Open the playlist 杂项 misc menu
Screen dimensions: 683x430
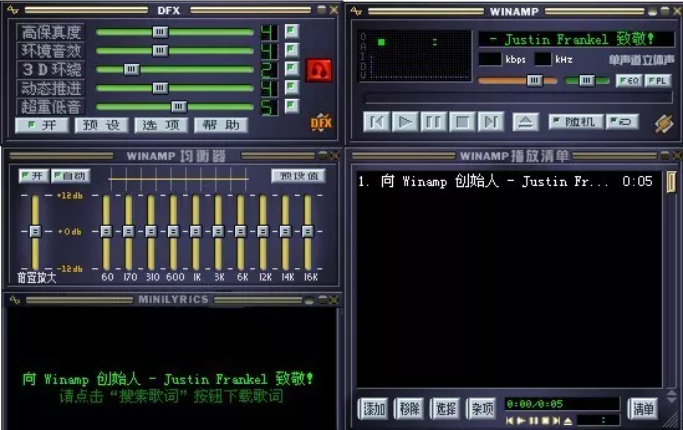pos(481,409)
